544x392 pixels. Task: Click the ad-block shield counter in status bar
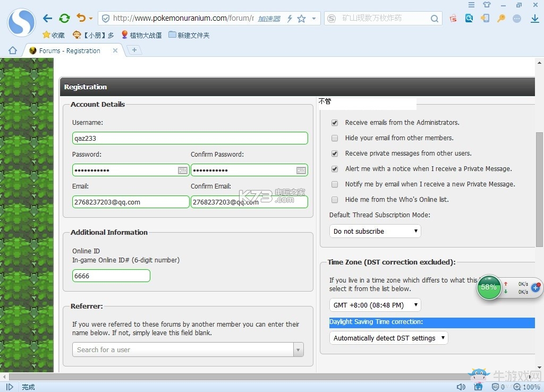click(x=498, y=387)
